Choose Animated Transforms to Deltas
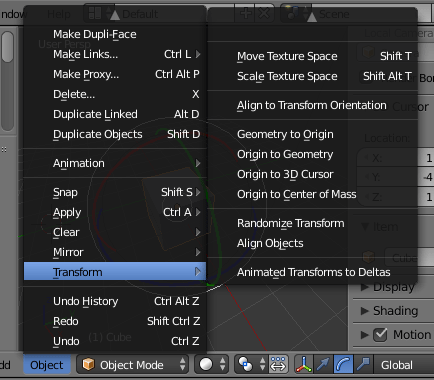Viewport: 434px width, 380px height. [312, 272]
